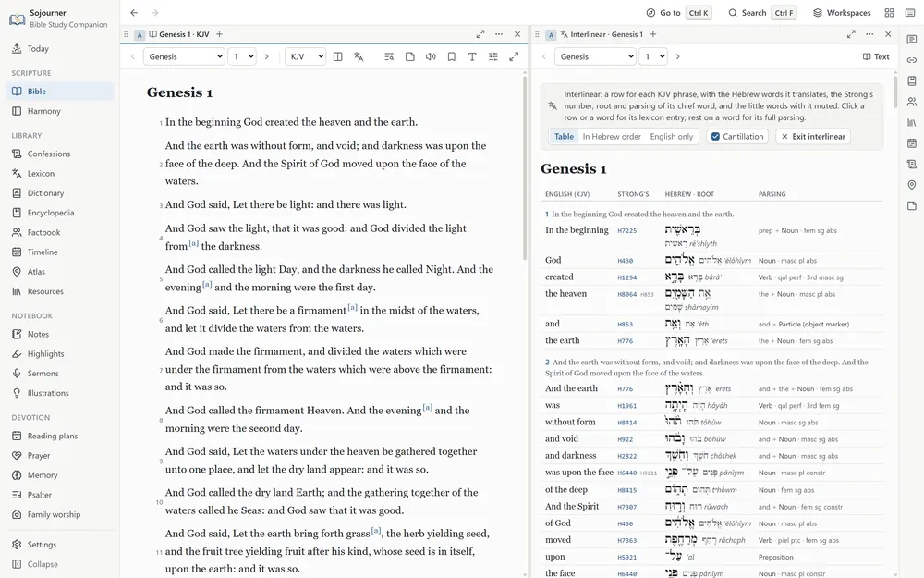Open the cross-references link icon in right rail

tap(912, 60)
